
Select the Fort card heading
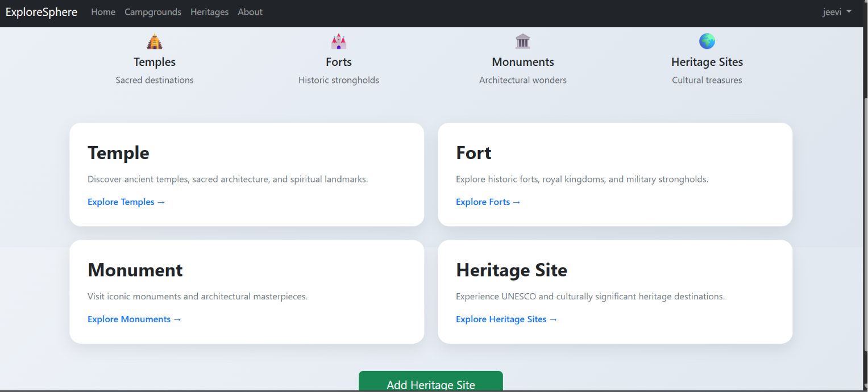474,153
